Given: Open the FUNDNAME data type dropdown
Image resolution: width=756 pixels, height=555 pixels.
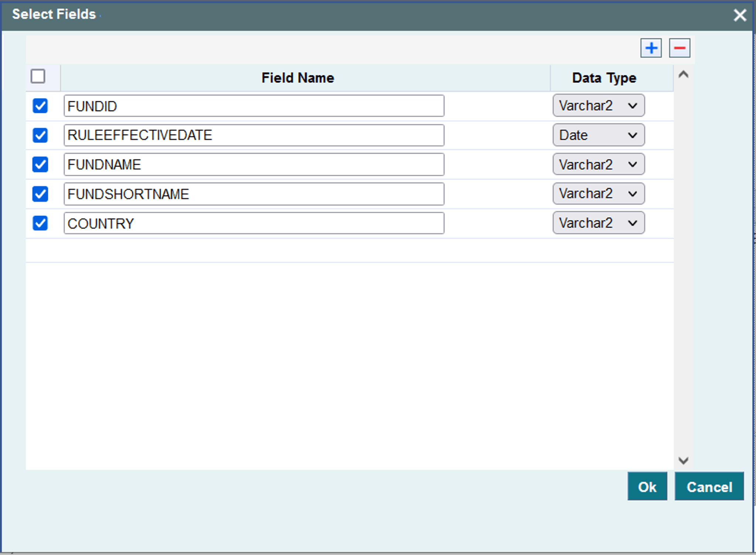Looking at the screenshot, I should (598, 164).
